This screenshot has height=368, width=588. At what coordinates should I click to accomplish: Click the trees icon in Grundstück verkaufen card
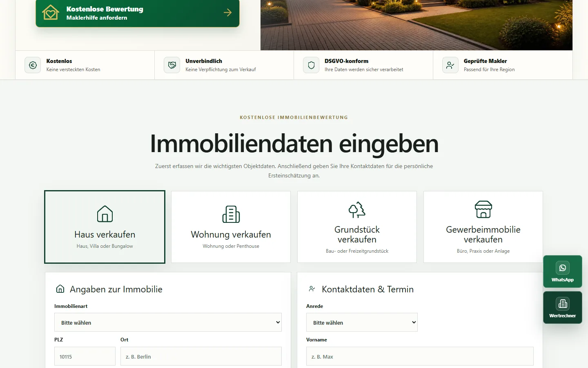pyautogui.click(x=357, y=209)
